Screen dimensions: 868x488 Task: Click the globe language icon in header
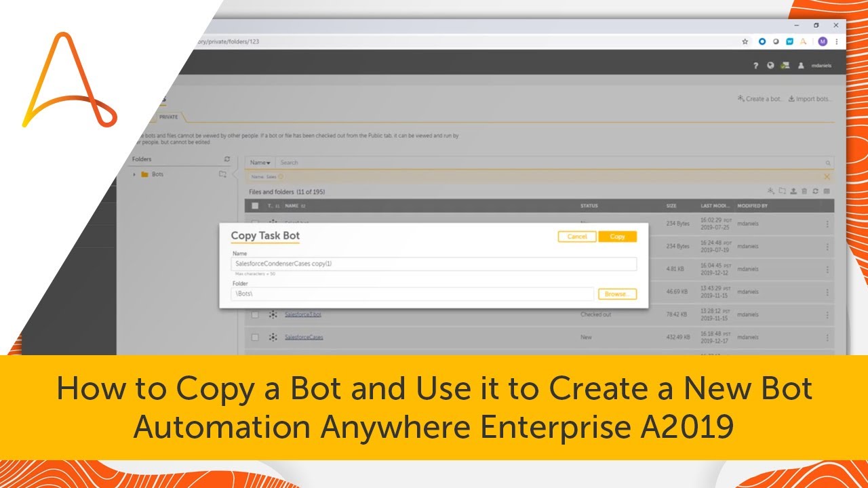(770, 66)
